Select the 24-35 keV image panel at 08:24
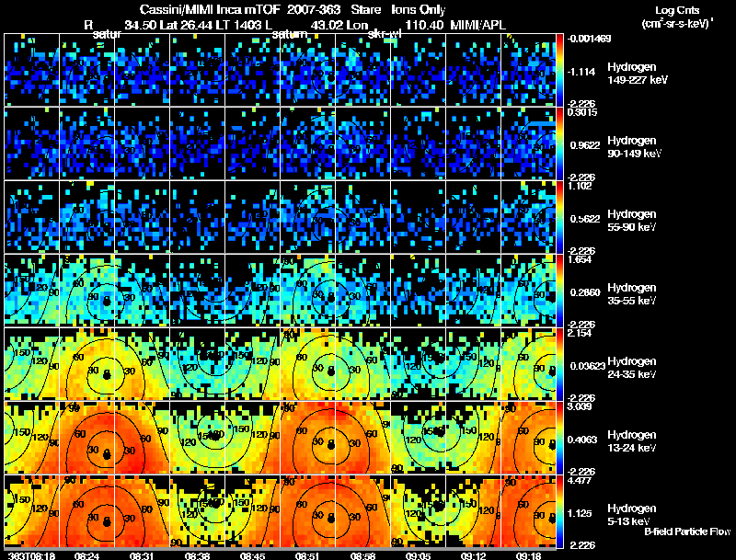This screenshot has width=736, height=560. pyautogui.click(x=86, y=364)
